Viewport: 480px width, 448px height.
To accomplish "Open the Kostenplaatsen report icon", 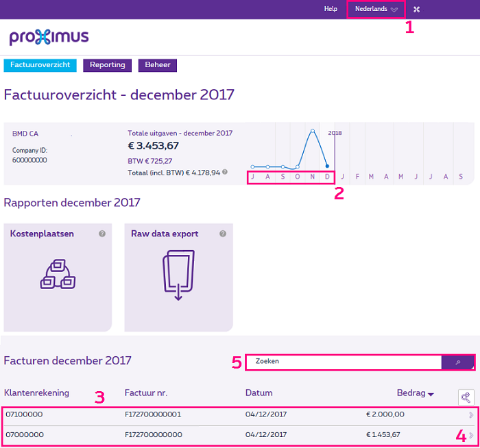I will point(58,273).
